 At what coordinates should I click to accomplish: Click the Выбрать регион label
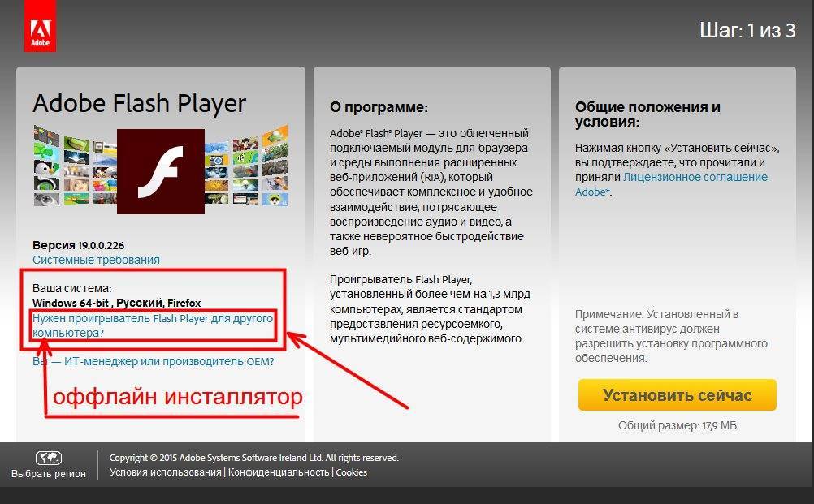[x=48, y=473]
